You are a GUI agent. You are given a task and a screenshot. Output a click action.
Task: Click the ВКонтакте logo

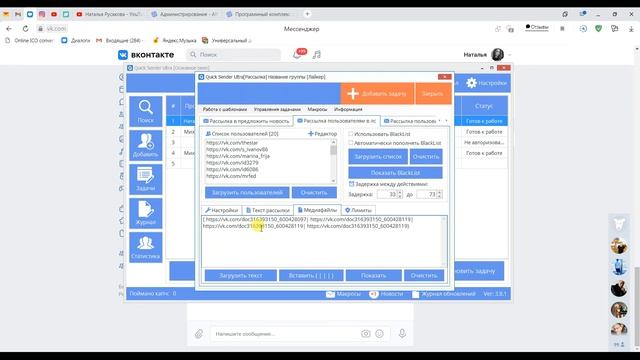(146, 55)
